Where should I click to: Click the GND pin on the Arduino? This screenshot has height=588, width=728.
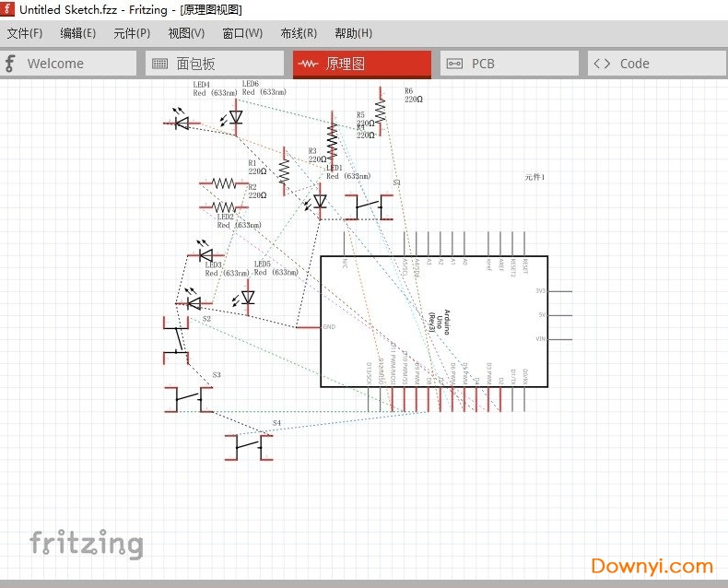pos(309,327)
